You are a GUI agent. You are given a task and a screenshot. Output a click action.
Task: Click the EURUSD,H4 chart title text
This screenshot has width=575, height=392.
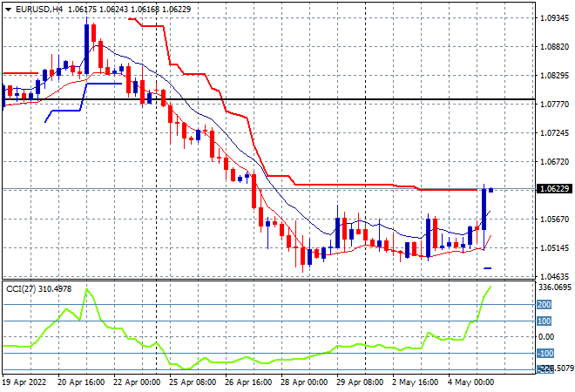click(x=39, y=10)
